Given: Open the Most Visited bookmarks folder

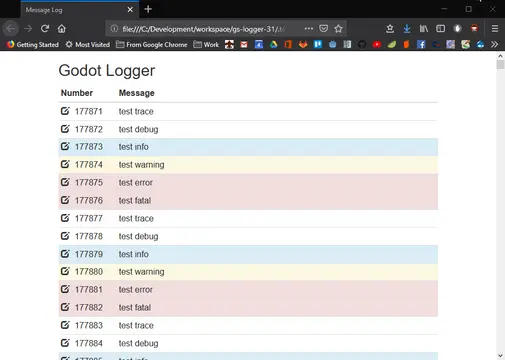Looking at the screenshot, I should [88, 44].
